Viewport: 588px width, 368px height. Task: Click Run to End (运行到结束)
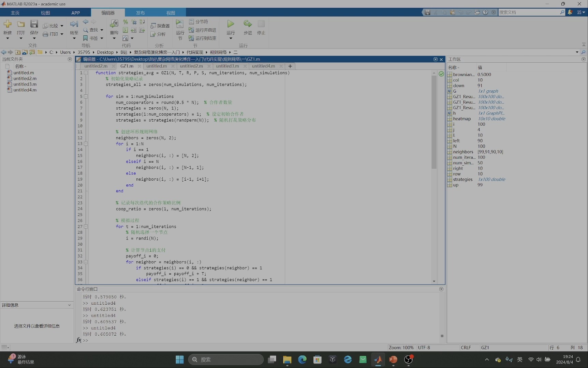pyautogui.click(x=203, y=39)
